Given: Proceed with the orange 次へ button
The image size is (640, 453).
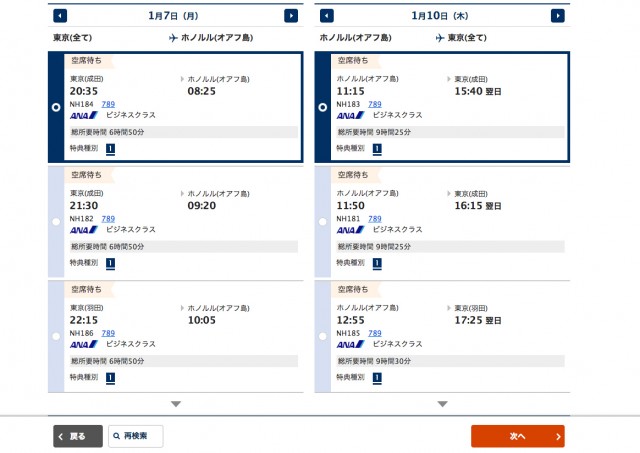Looking at the screenshot, I should point(518,436).
